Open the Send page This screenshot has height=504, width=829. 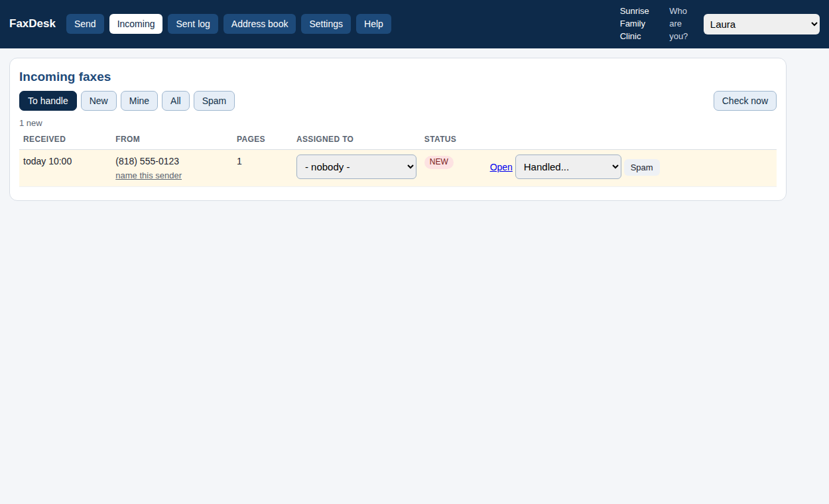(85, 24)
